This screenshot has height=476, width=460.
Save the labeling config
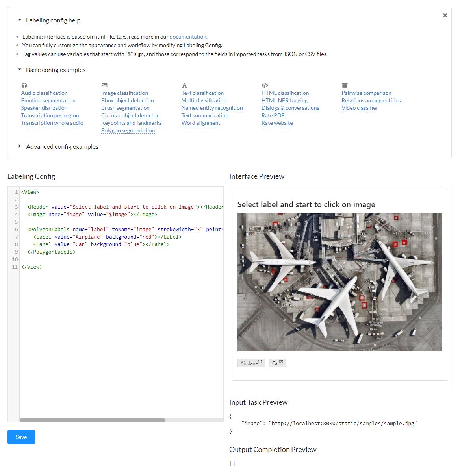point(21,437)
